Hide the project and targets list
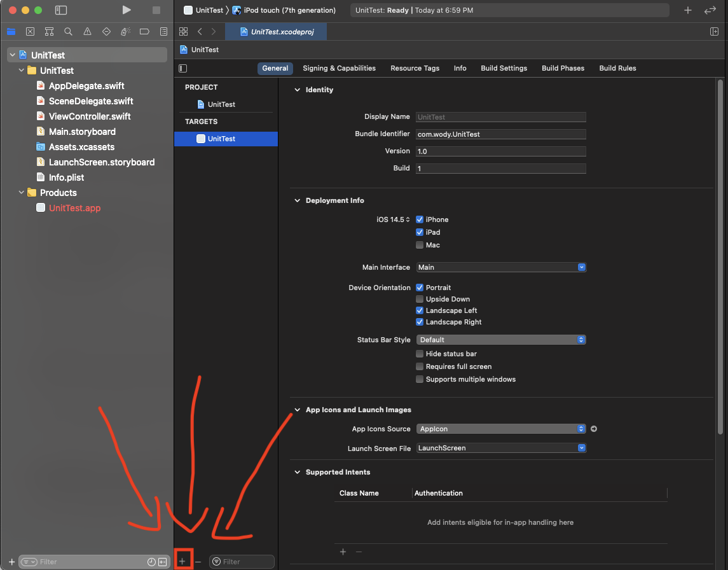The height and width of the screenshot is (570, 728). 183,68
